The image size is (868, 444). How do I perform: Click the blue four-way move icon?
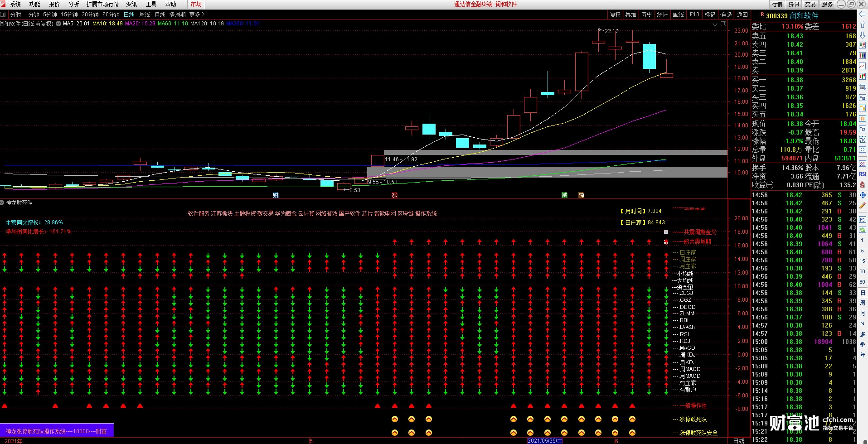click(863, 195)
